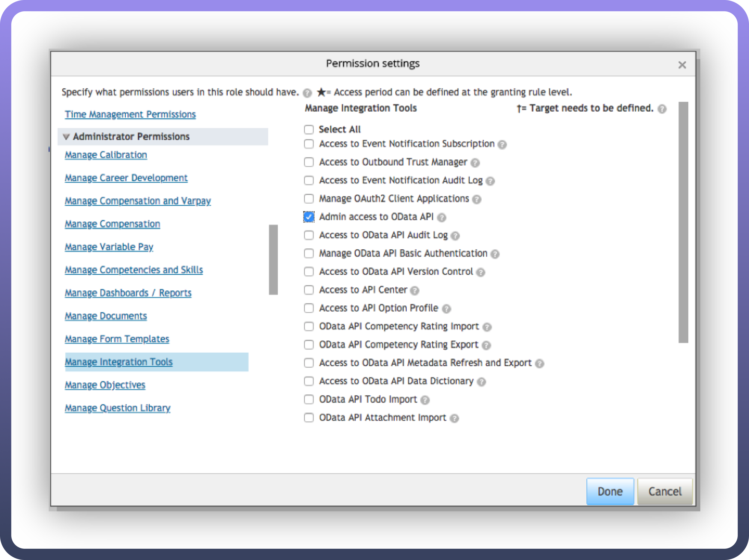
Task: Open Time Management Permissions link
Action: 130,114
